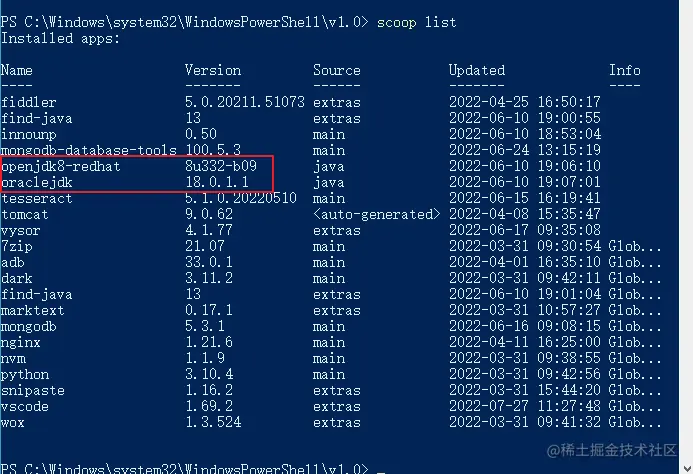Click the tesseract app name
Image resolution: width=693 pixels, height=474 pixels.
[x=36, y=198]
